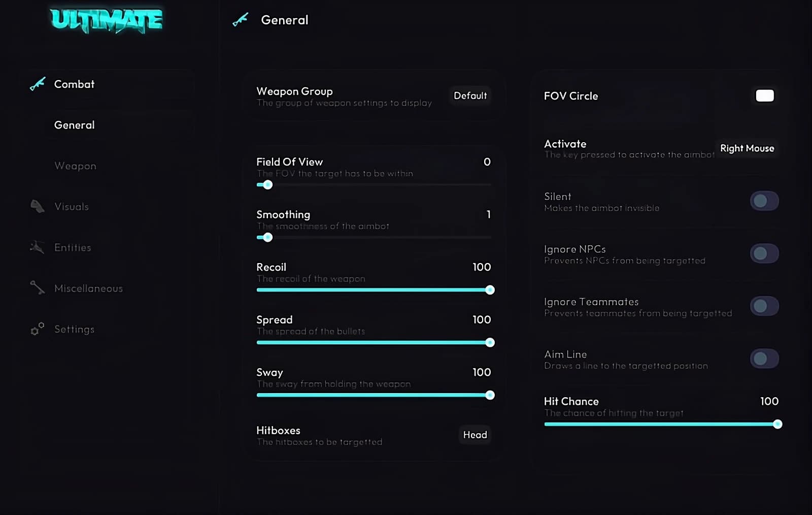Open the Weapon sub-tab
Screen dimensions: 812x515
pos(75,166)
